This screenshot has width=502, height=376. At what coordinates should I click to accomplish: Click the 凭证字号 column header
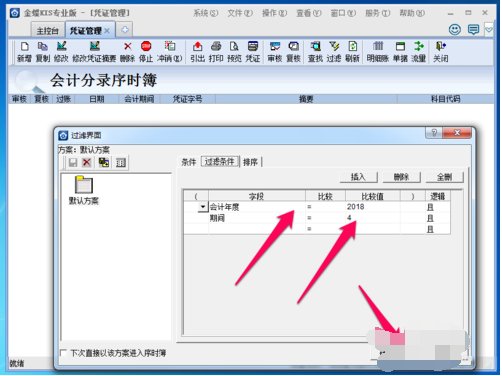point(188,99)
